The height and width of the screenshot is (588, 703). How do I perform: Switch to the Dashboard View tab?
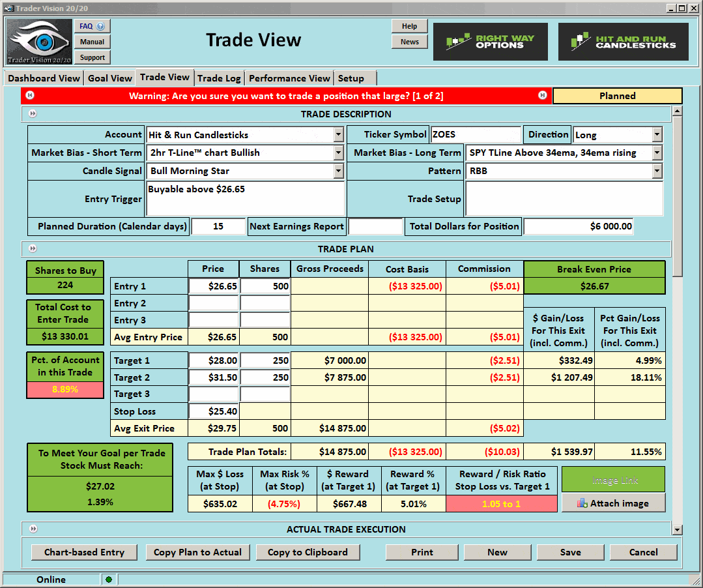pyautogui.click(x=44, y=78)
